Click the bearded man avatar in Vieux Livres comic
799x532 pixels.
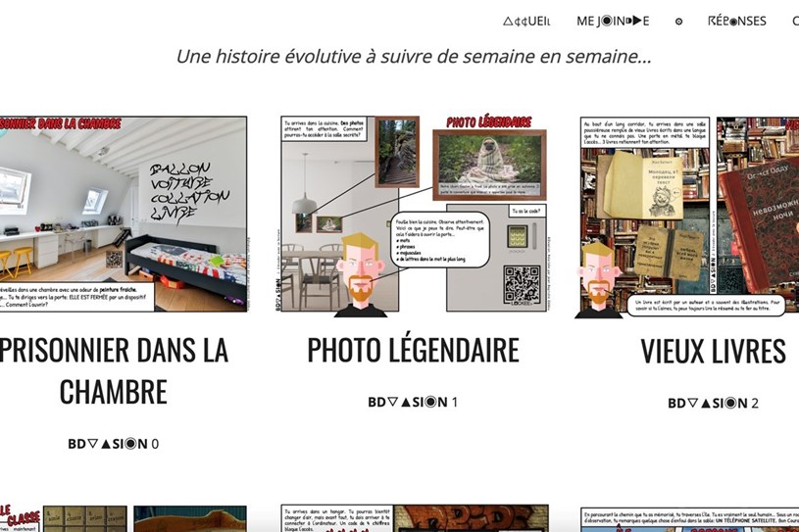(x=599, y=280)
